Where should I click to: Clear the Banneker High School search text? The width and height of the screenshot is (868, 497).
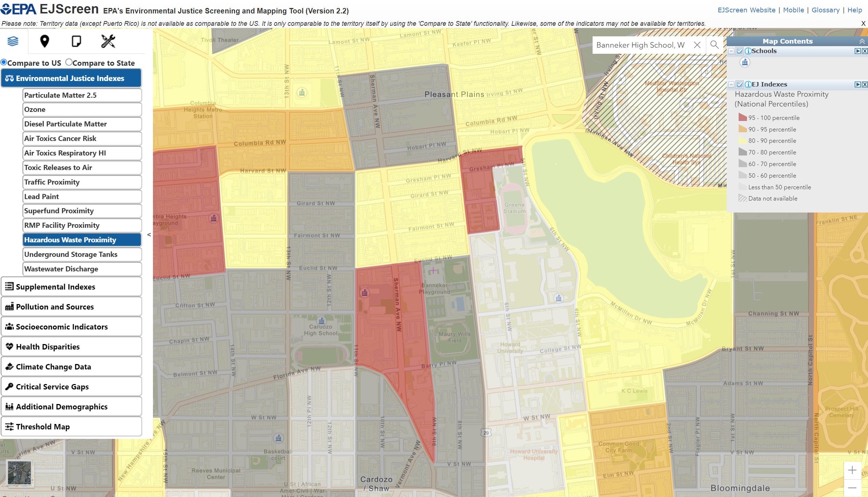697,45
